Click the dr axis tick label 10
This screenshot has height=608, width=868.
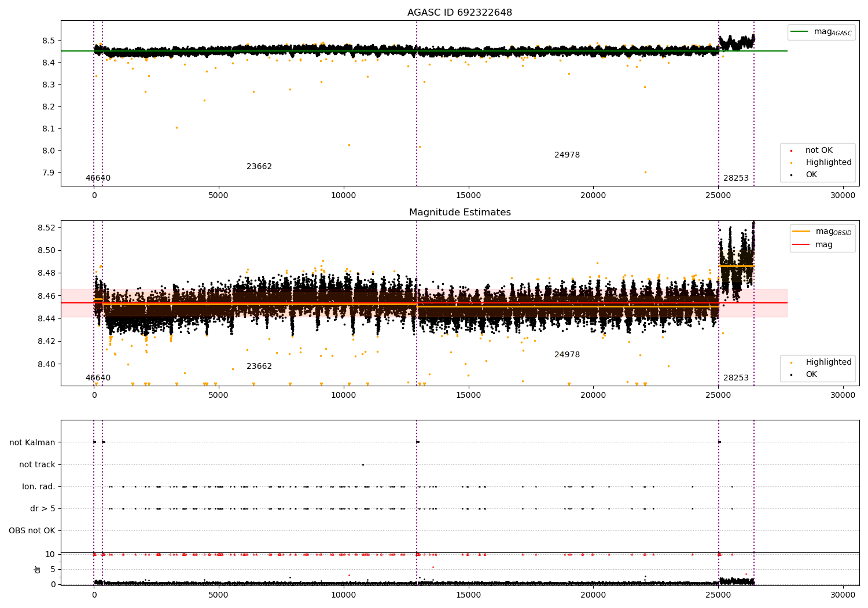coord(50,555)
